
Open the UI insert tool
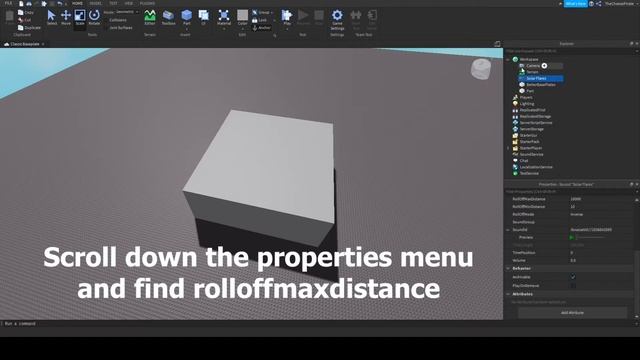[203, 16]
